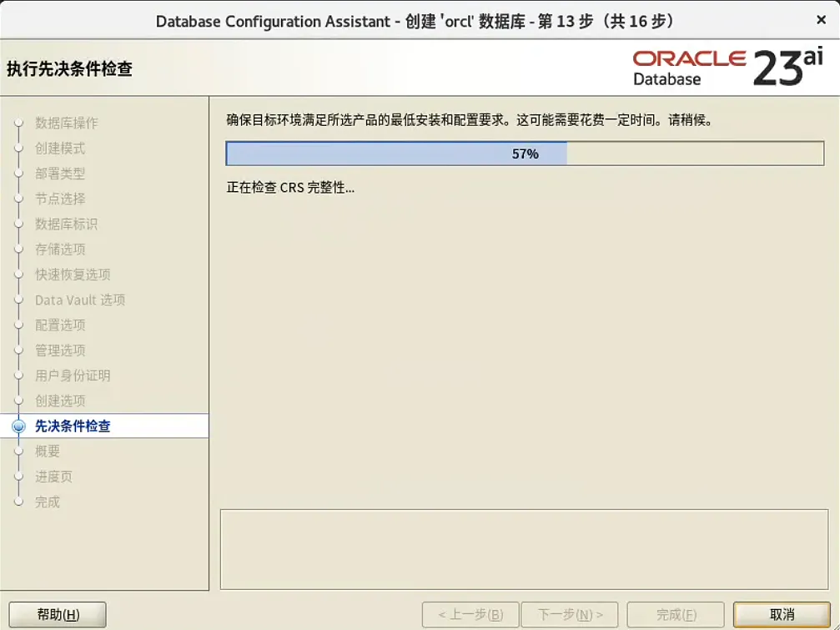840x630 pixels.
Task: Select the 先决条件检查 step node icon
Action: 18,426
